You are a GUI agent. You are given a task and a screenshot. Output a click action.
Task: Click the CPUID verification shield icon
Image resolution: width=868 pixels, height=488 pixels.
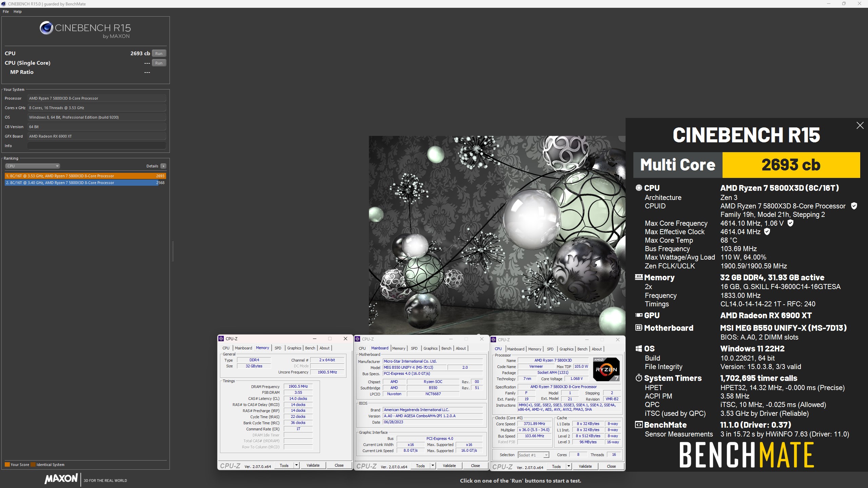pyautogui.click(x=854, y=206)
